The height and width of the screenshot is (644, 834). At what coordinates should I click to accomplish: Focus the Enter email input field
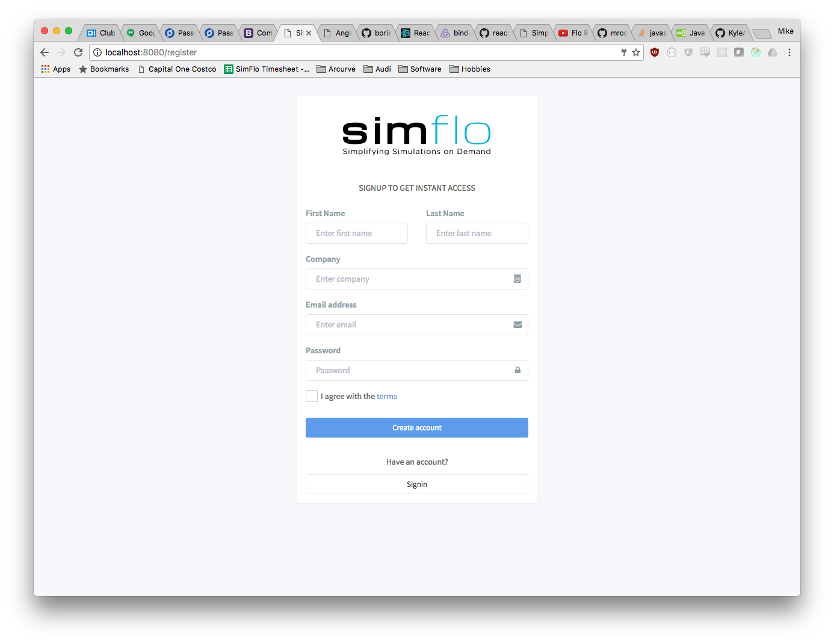(417, 325)
